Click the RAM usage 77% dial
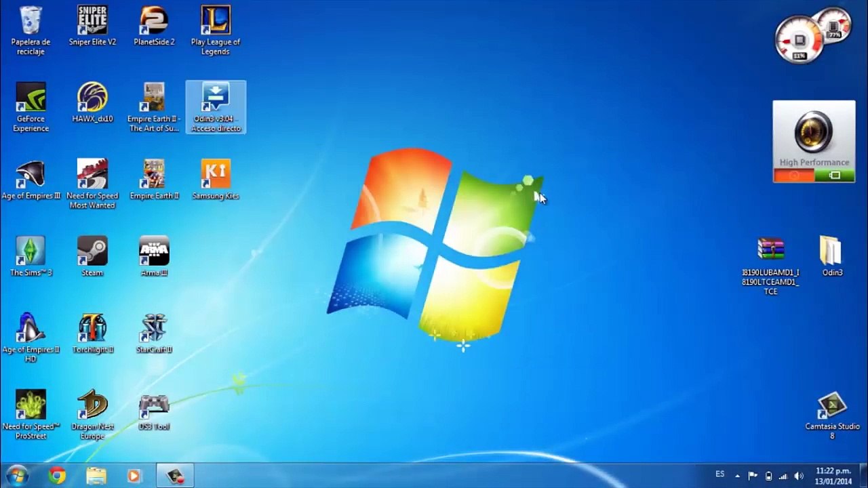 click(835, 26)
